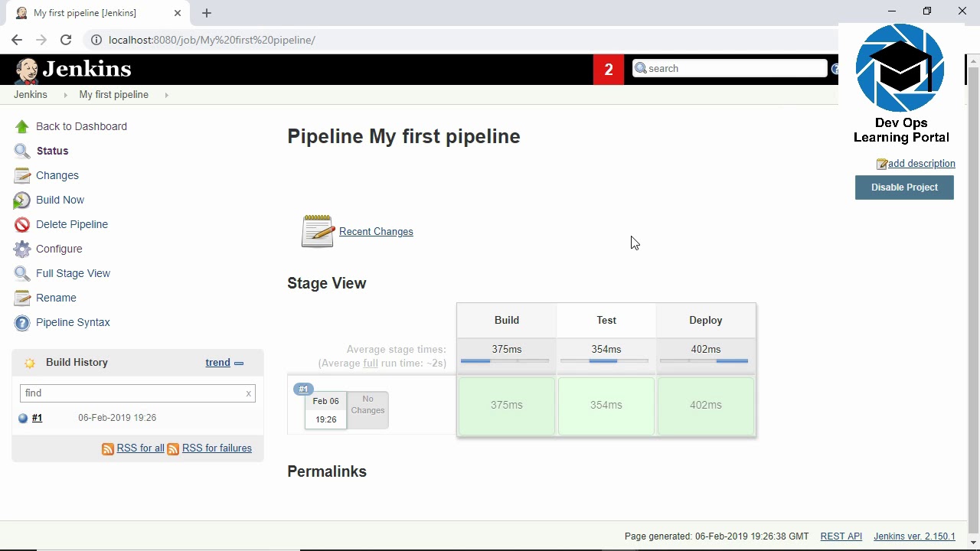Open the Pipeline Syntax link

coord(73,322)
